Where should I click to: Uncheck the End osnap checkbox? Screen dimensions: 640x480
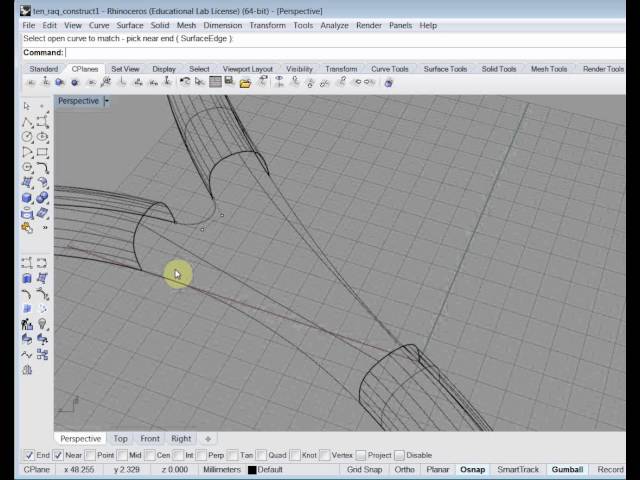[x=29, y=455]
